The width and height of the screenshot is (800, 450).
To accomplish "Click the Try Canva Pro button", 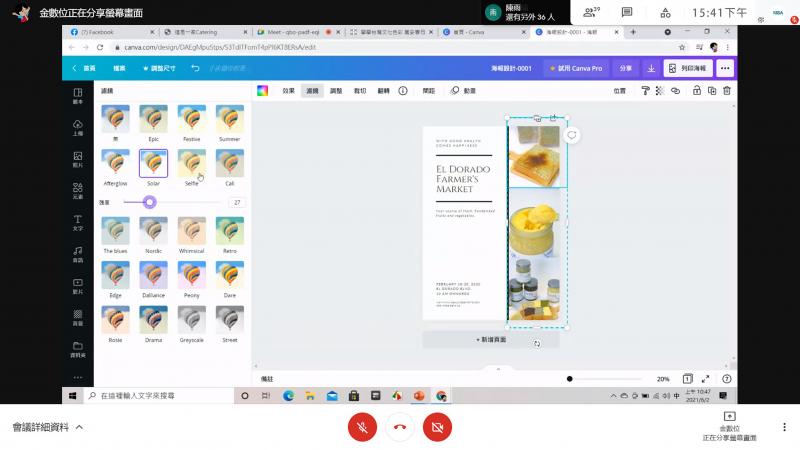I will (x=576, y=68).
